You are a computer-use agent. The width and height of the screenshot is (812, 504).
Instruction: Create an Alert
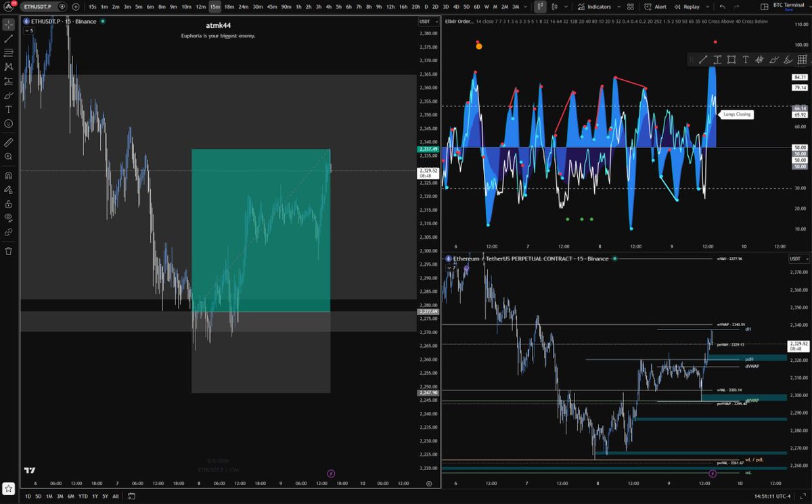click(656, 7)
